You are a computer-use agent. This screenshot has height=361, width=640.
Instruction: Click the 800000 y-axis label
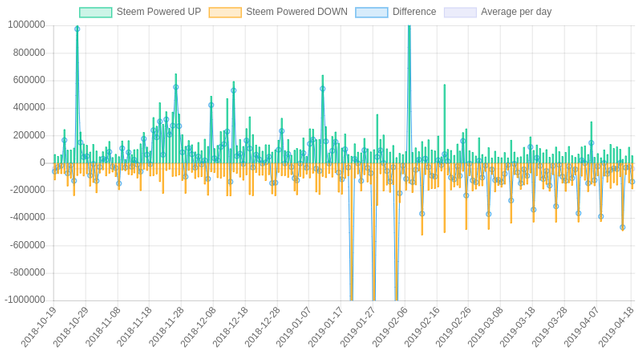(x=29, y=53)
